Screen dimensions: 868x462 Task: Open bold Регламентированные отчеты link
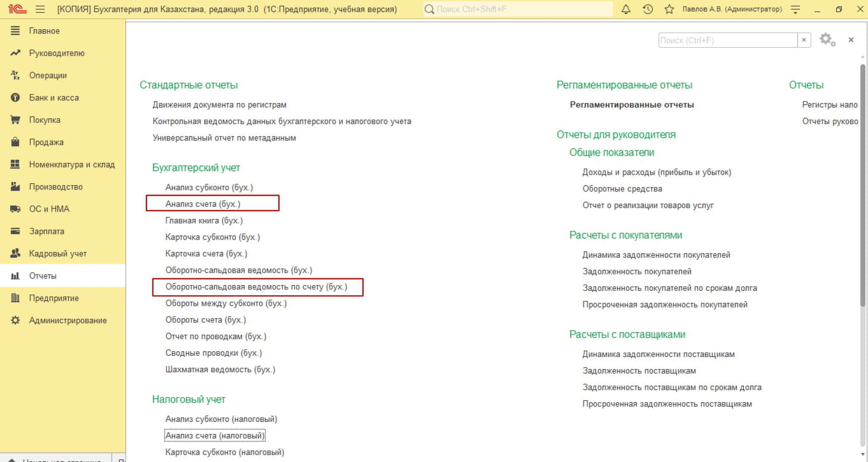click(632, 104)
